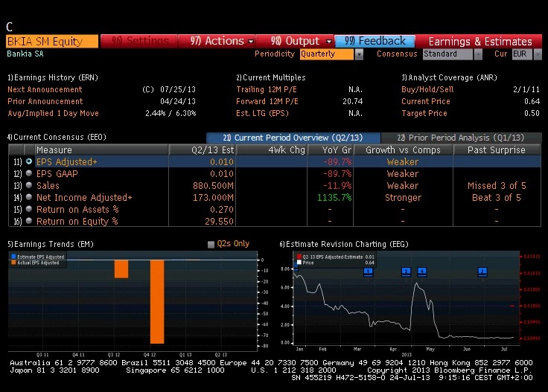The height and width of the screenshot is (392, 548).
Task: Open the Periodicity Quarterly combo box
Action: pyautogui.click(x=327, y=54)
